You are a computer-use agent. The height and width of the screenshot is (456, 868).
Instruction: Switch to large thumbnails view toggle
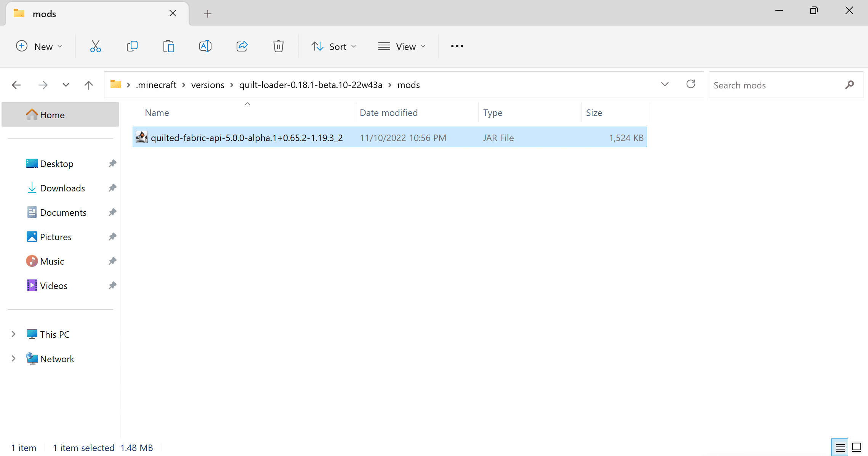point(857,447)
